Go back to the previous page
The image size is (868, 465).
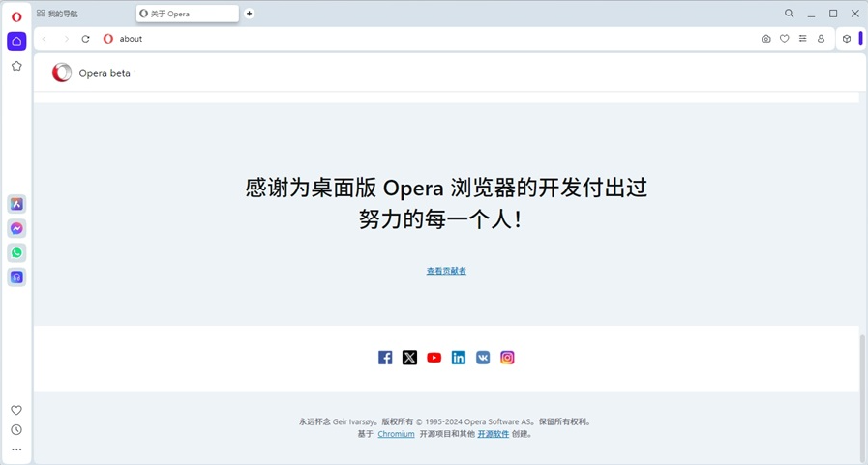45,39
